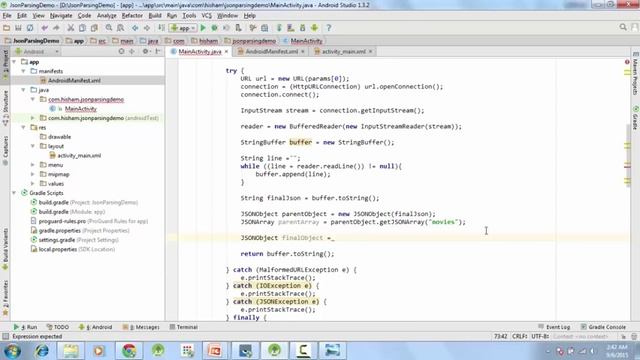Open the Gradle Console button
The width and height of the screenshot is (640, 360).
point(603,327)
